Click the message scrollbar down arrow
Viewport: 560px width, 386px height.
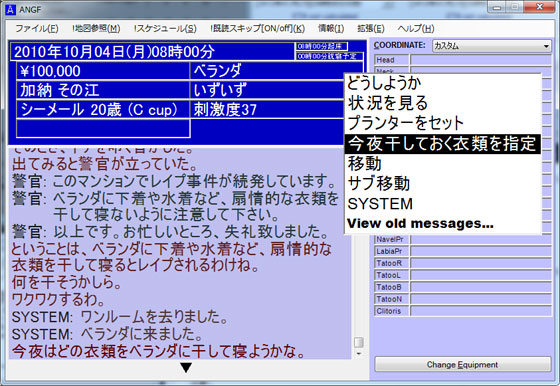pyautogui.click(x=359, y=354)
